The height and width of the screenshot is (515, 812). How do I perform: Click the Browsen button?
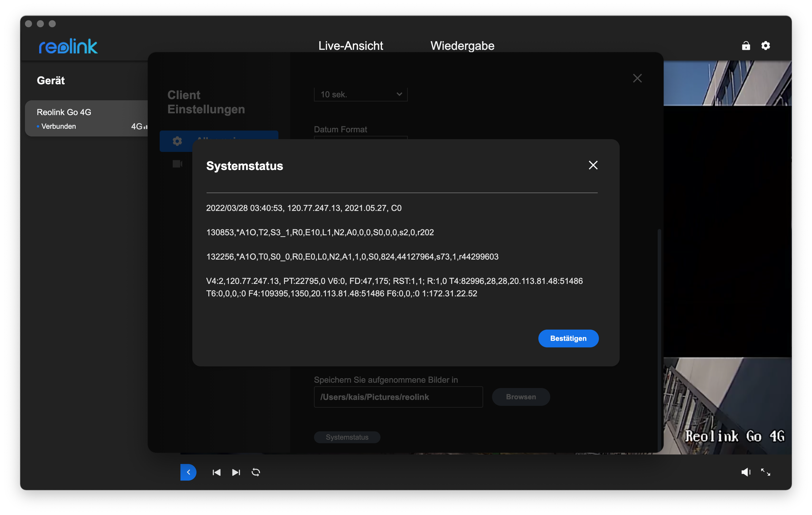pyautogui.click(x=521, y=397)
